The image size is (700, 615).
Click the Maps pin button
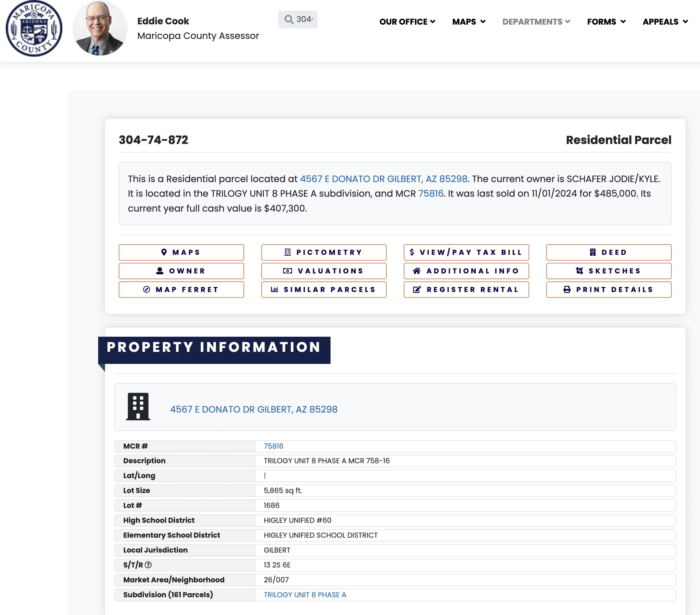(181, 252)
